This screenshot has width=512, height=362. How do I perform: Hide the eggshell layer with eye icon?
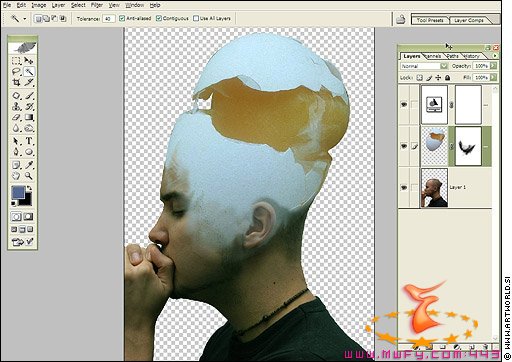pyautogui.click(x=404, y=146)
